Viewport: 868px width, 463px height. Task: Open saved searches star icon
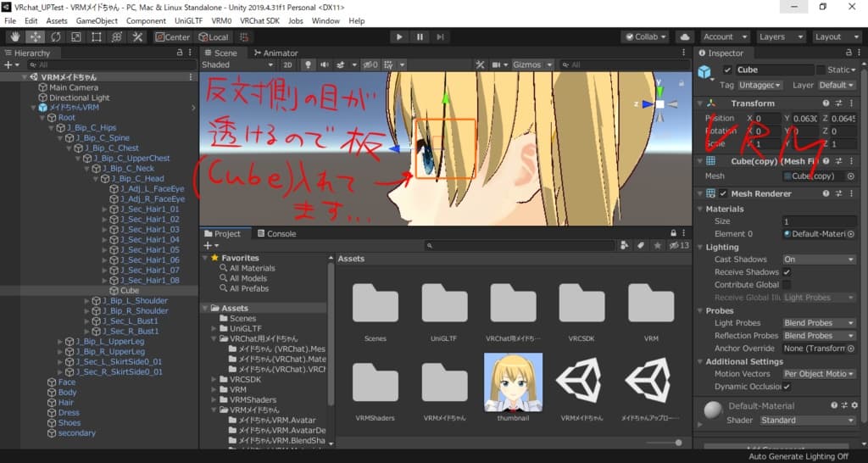(x=657, y=245)
